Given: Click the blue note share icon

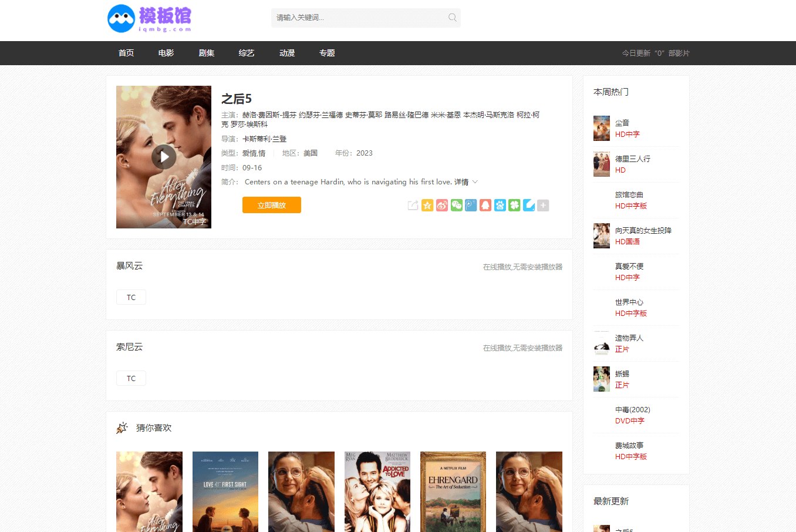Looking at the screenshot, I should (529, 205).
